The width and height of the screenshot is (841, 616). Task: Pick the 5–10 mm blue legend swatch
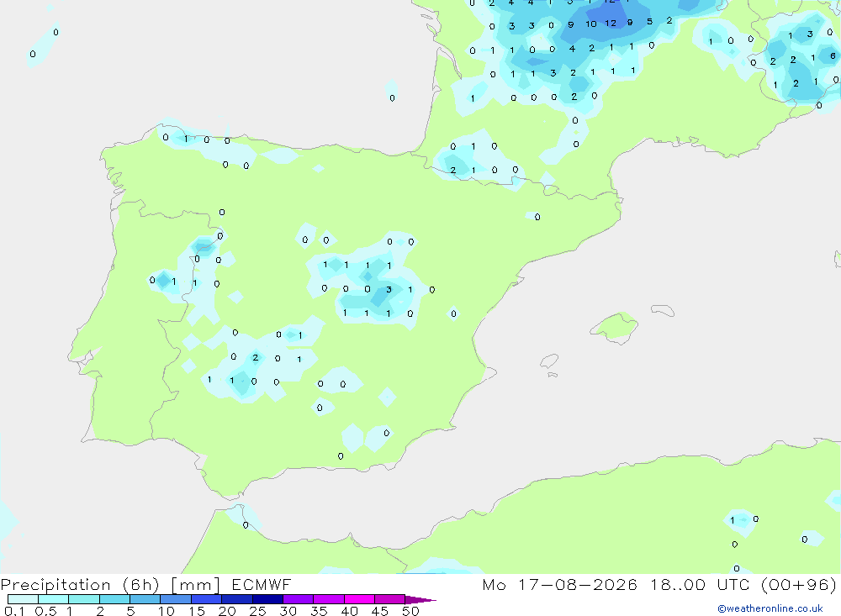pos(145,599)
